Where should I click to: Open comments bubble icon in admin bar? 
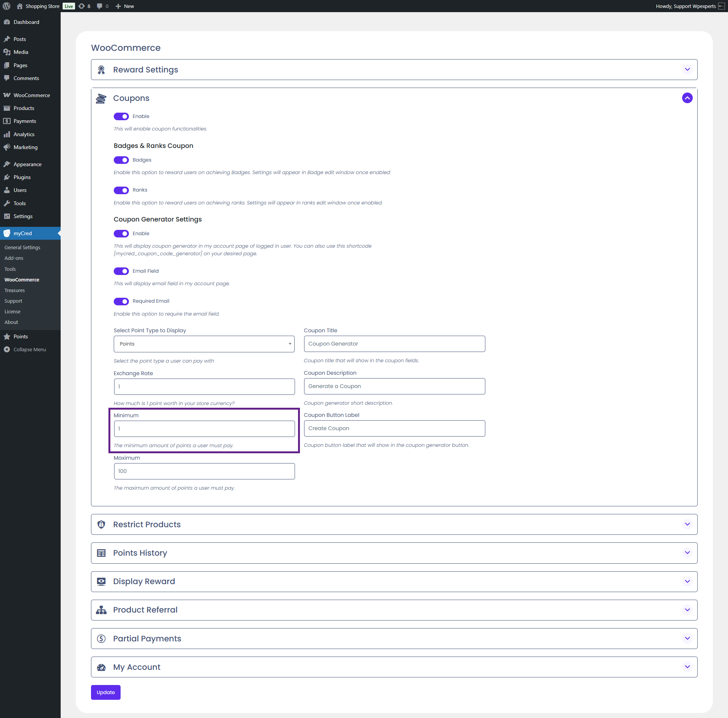(x=99, y=6)
